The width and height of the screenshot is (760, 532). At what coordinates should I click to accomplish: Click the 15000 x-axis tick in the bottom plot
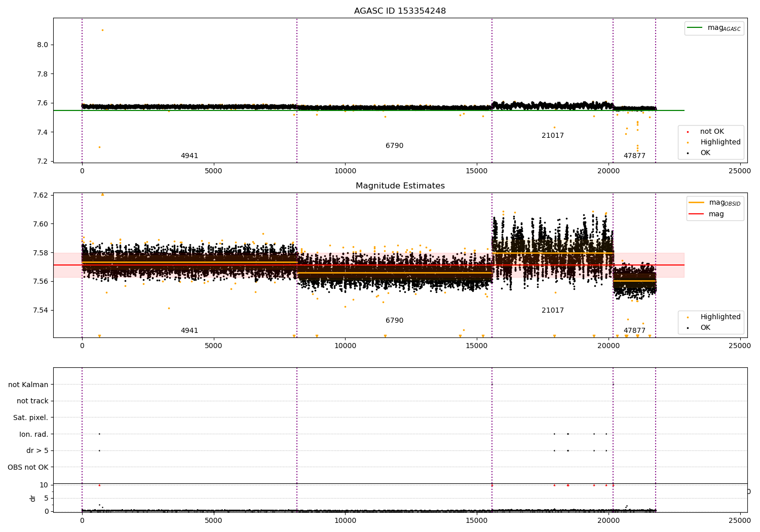click(477, 520)
